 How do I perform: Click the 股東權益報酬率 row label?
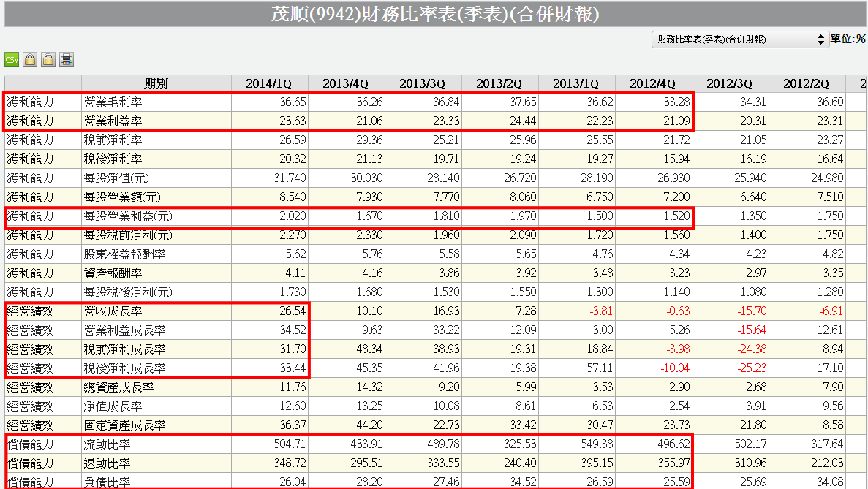point(124,254)
